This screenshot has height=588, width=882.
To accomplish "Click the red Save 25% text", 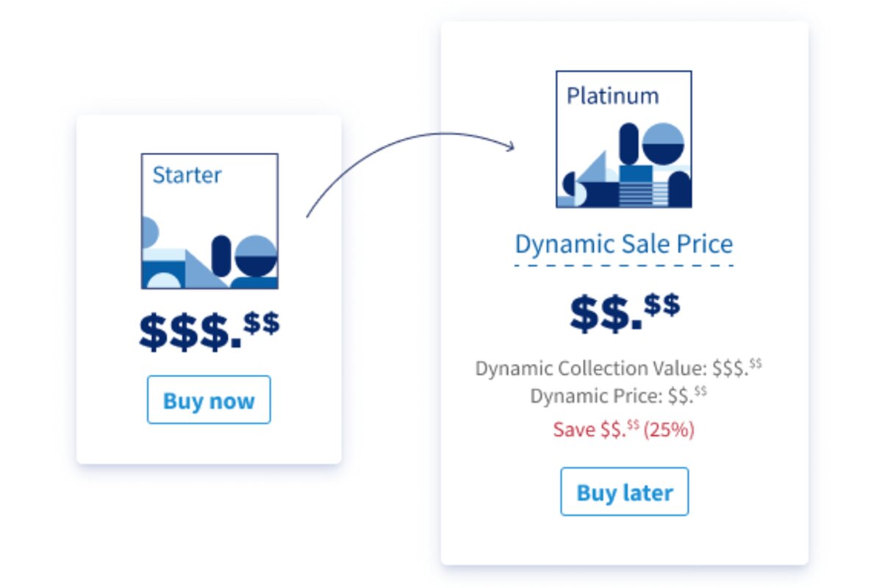I will click(x=624, y=429).
